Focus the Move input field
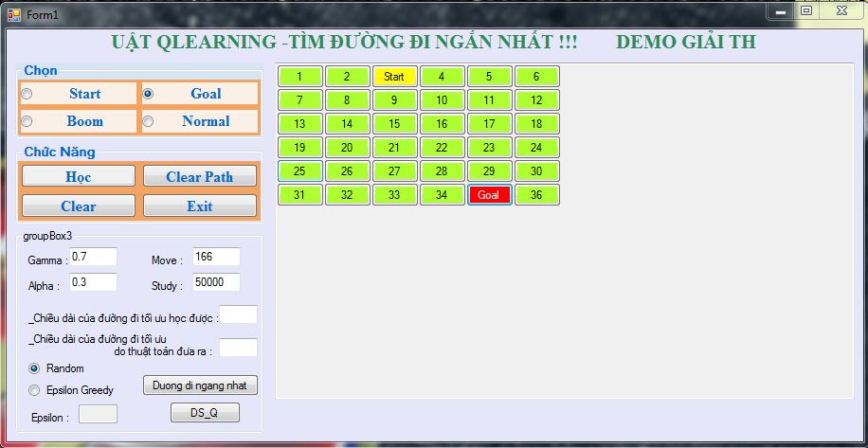Viewport: 868px width, 448px height. tap(216, 257)
